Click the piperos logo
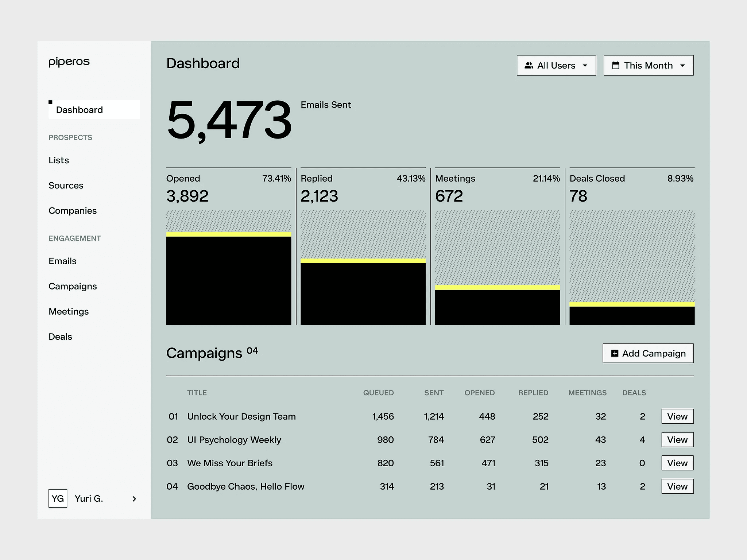747x560 pixels. click(69, 62)
